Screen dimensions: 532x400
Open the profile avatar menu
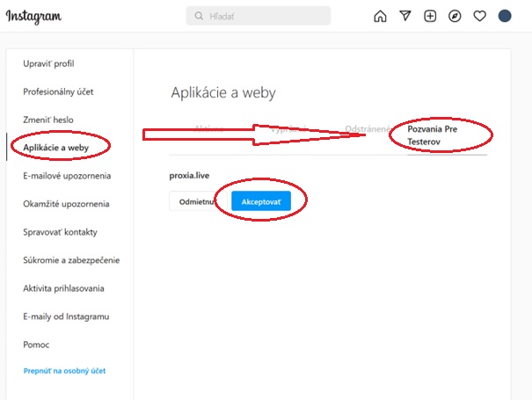505,16
